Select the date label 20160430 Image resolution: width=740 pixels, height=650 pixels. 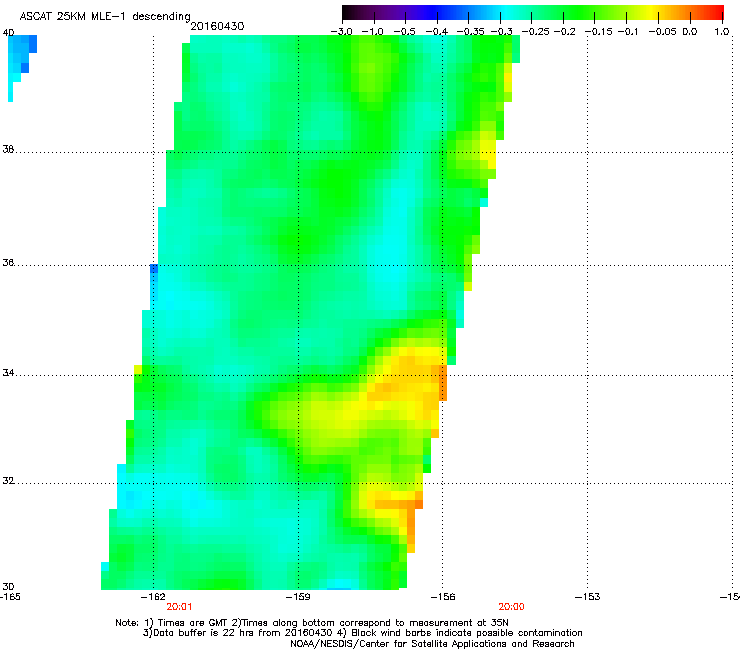217,26
